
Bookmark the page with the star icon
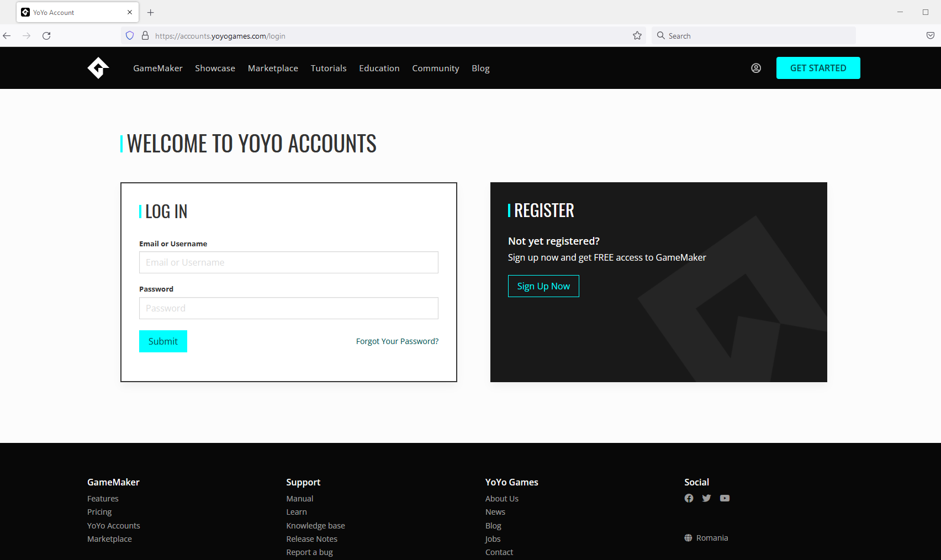pyautogui.click(x=637, y=35)
